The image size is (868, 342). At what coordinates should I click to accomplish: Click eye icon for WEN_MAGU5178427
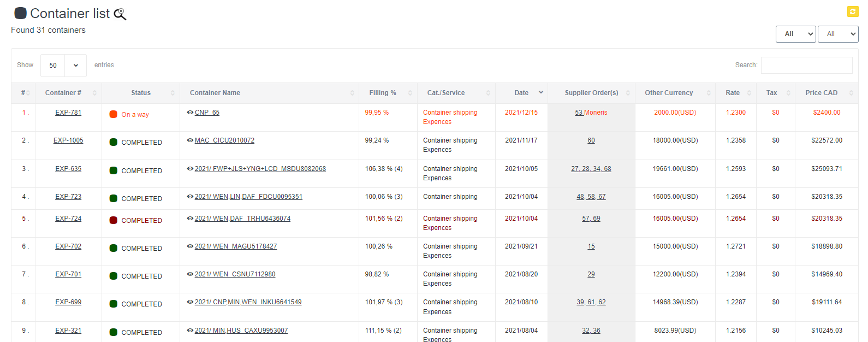point(190,246)
